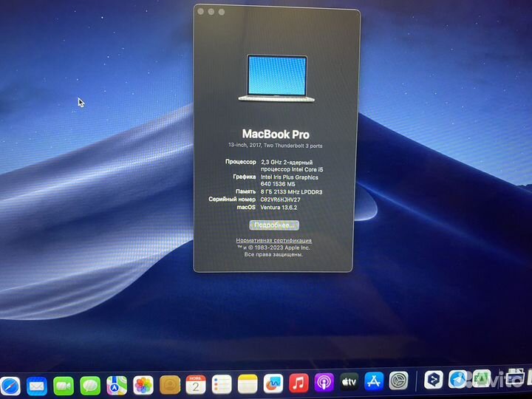Open Contacts from the Dock
Screen dimensions: 532x399
tap(170, 385)
